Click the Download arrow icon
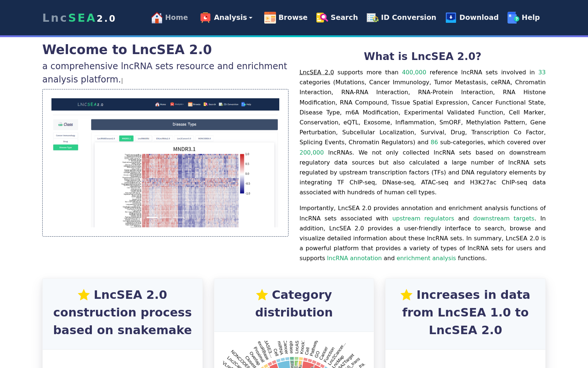 [x=451, y=18]
